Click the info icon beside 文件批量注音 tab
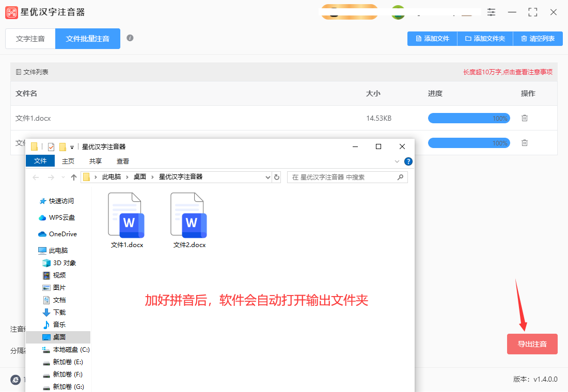 [x=130, y=38]
